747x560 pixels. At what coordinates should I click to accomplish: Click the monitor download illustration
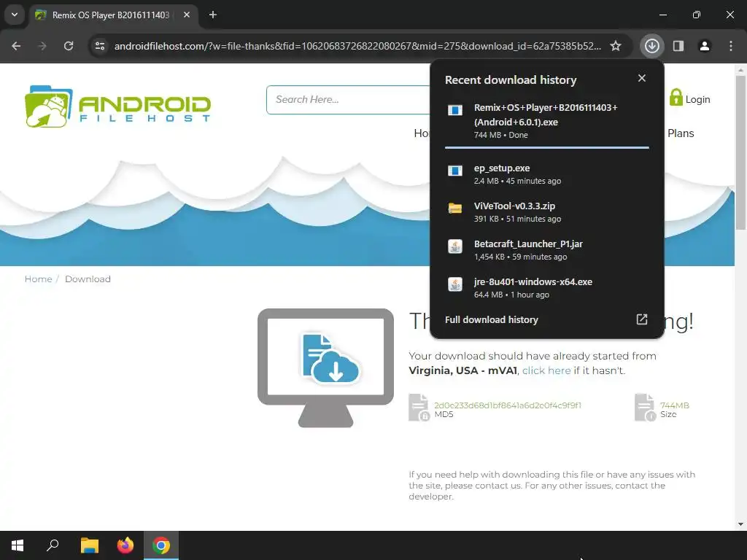[x=326, y=367]
